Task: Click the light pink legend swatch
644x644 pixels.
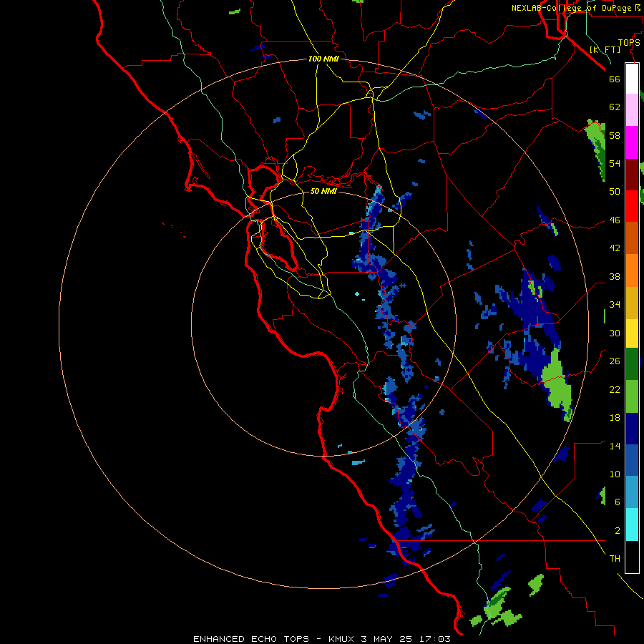Action: pyautogui.click(x=632, y=109)
